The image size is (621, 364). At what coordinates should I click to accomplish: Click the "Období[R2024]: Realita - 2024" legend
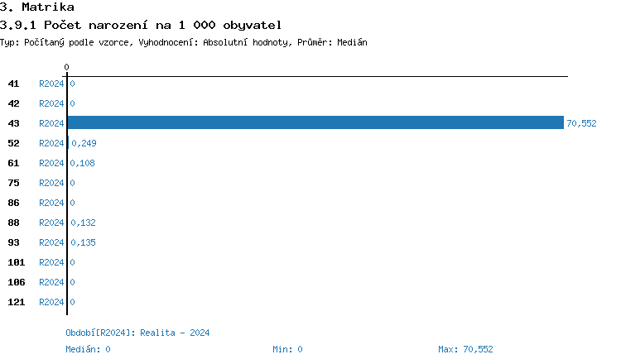pos(137,333)
